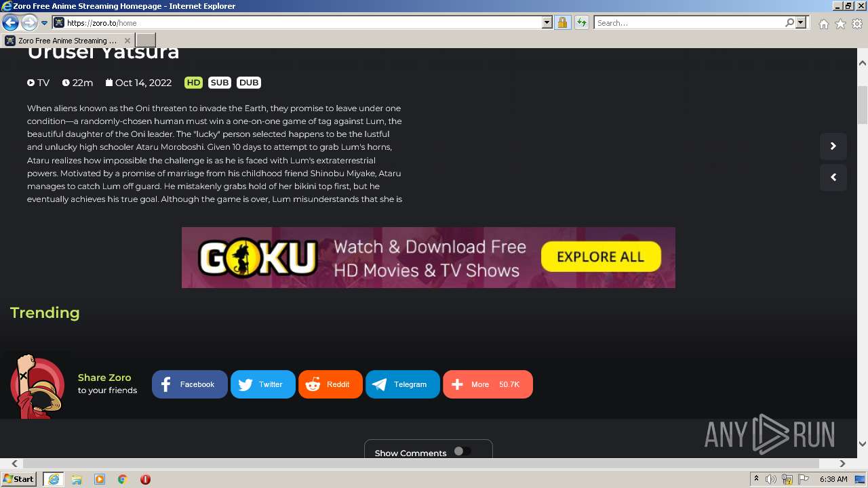Share Zoro on Twitter

coord(263,384)
